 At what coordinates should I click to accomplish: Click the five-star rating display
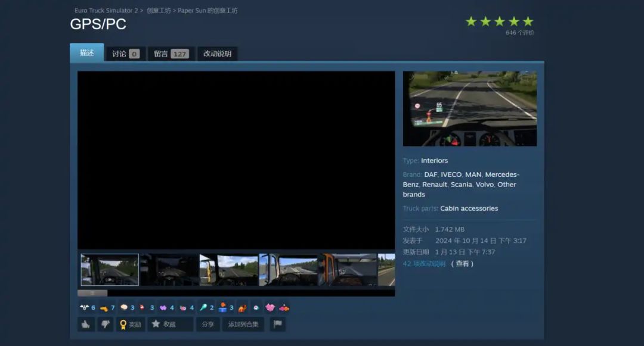click(499, 21)
